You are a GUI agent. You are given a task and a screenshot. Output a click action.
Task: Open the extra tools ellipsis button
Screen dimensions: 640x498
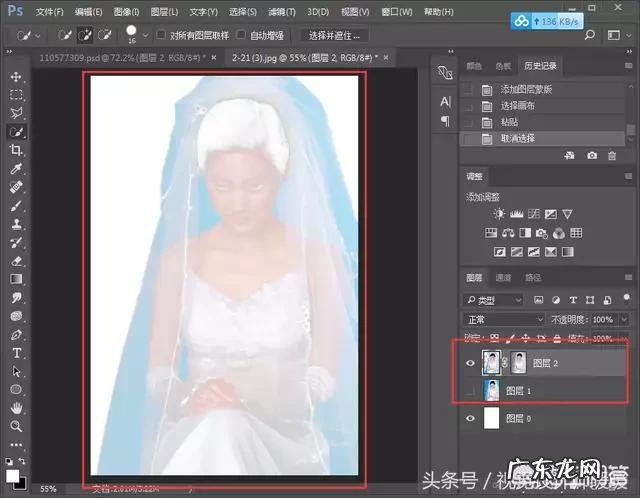click(16, 445)
